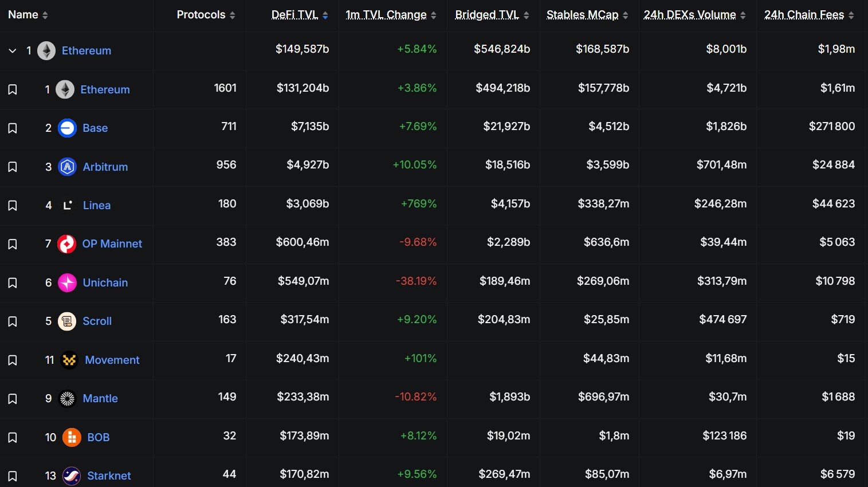868x487 pixels.
Task: Click the Base chain logo icon
Action: pyautogui.click(x=67, y=128)
